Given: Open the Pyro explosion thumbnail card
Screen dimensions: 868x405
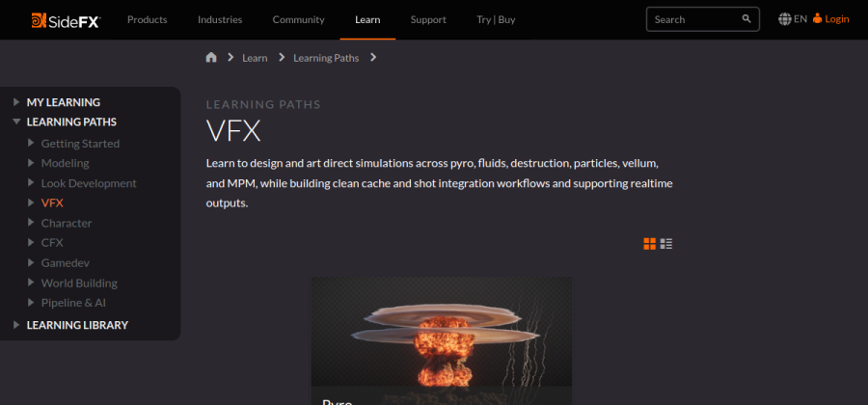Looking at the screenshot, I should 441,340.
